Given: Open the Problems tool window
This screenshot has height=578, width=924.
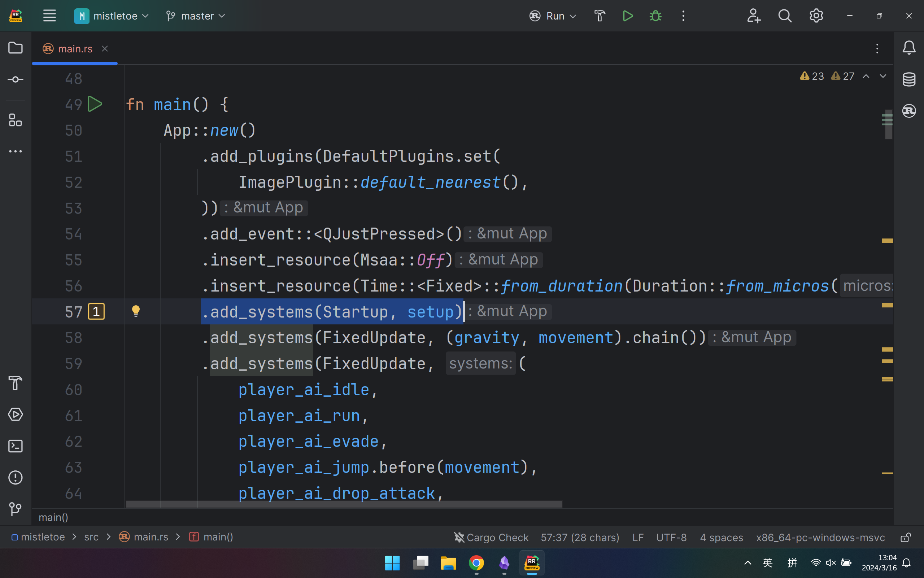Looking at the screenshot, I should tap(15, 478).
